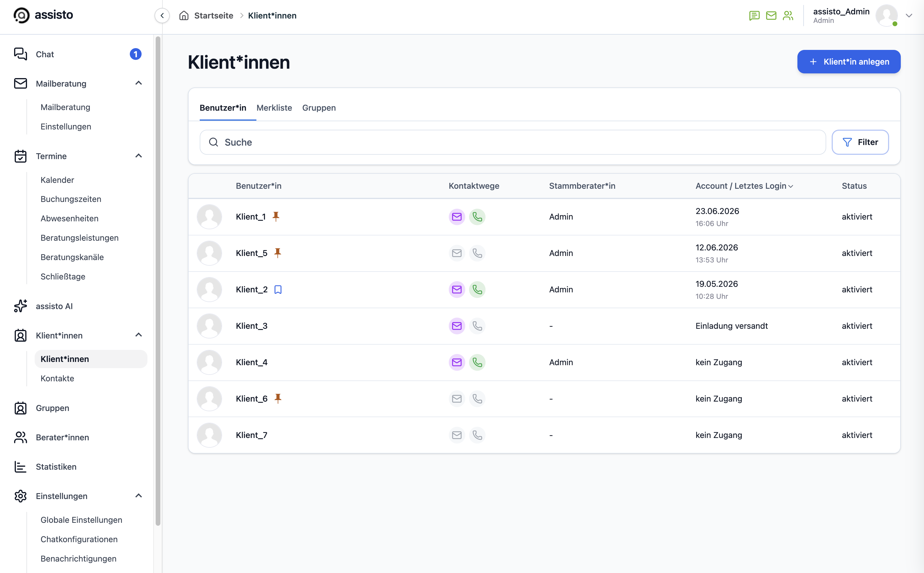The width and height of the screenshot is (924, 573).
Task: Collapse sidebar with the arrow button
Action: (162, 16)
